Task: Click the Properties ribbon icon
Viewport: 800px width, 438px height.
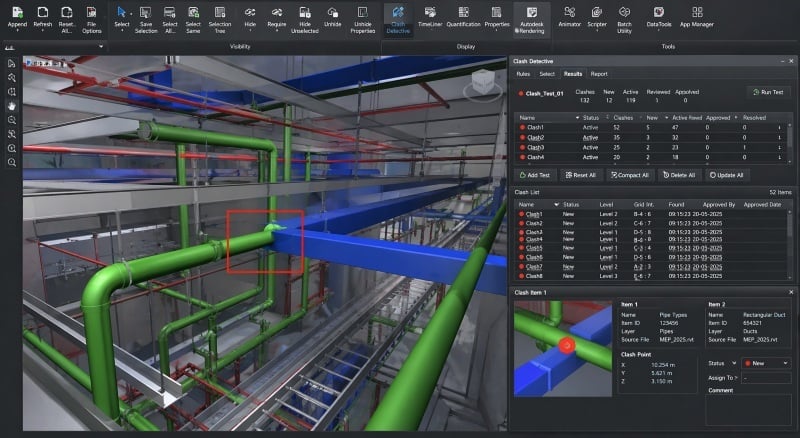Action: tap(496, 12)
